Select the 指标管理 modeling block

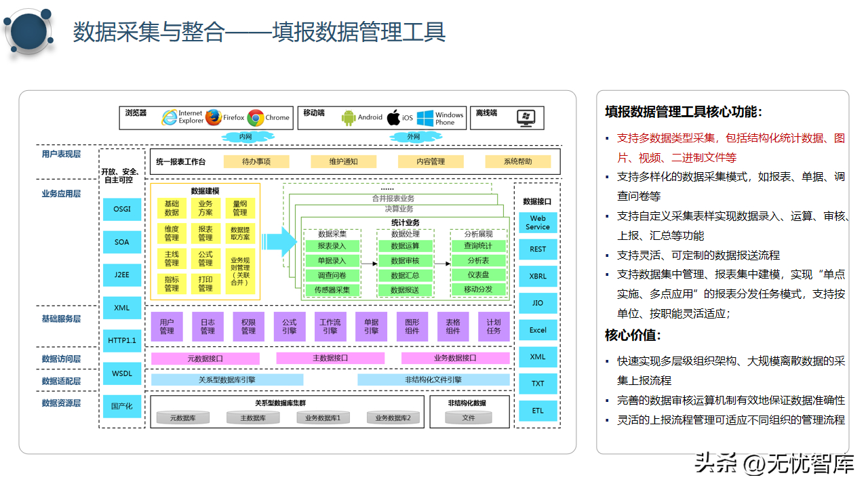172,283
